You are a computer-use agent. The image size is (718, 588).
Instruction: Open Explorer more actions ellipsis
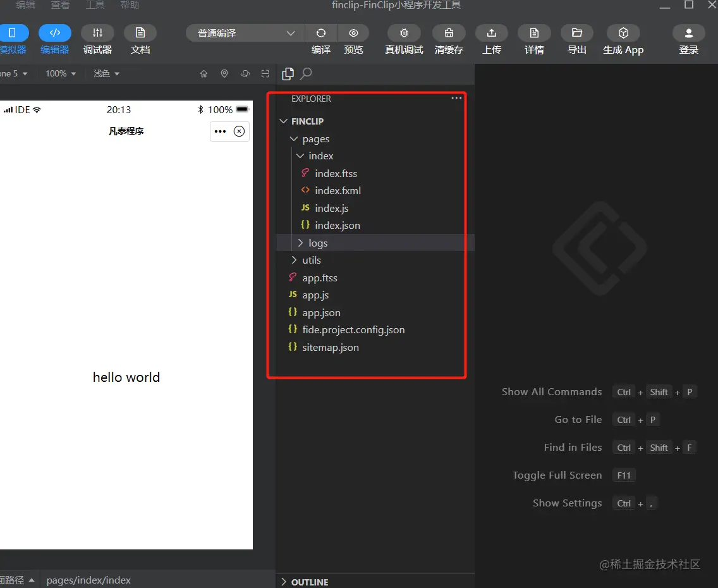coord(456,98)
